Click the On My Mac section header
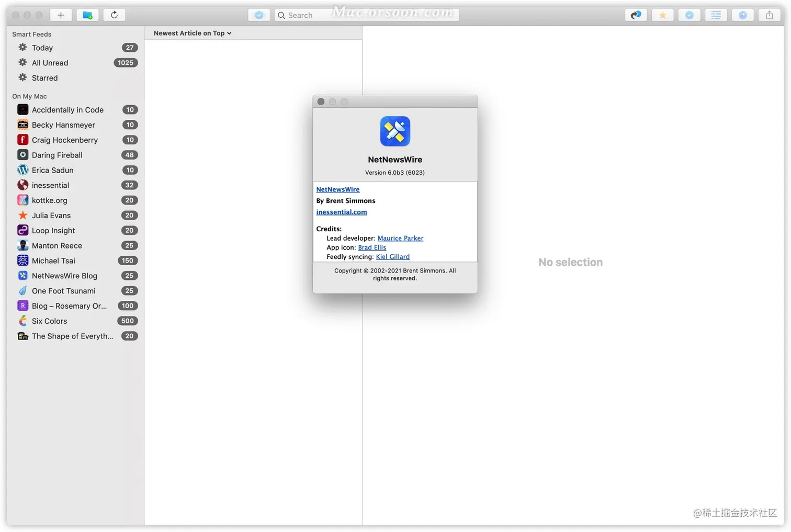 pos(29,96)
